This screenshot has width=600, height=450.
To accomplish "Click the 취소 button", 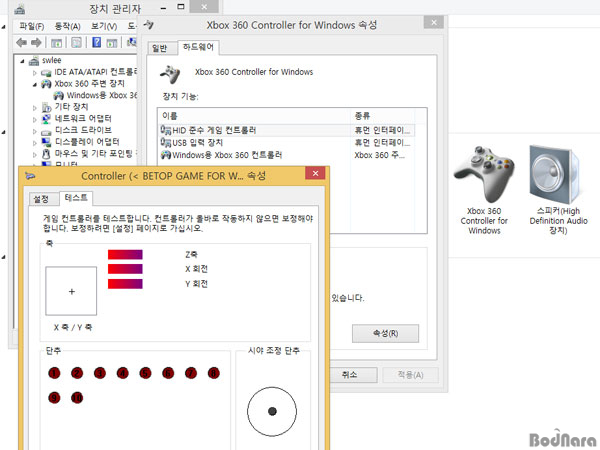I will 349,375.
